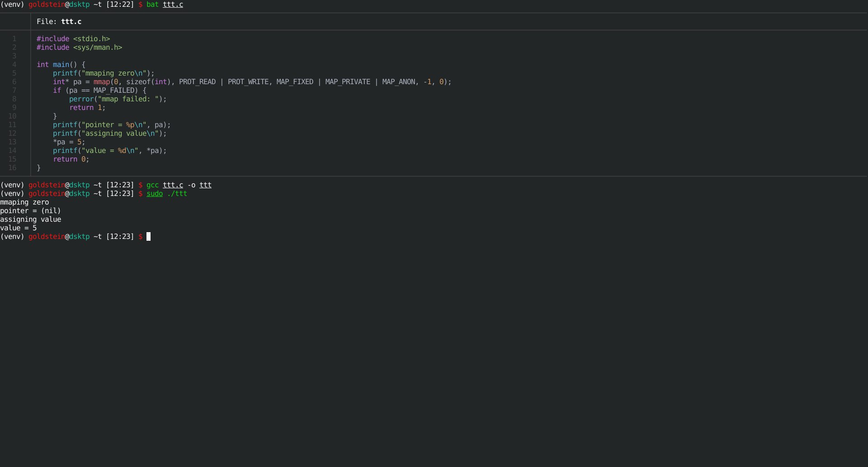The height and width of the screenshot is (467, 868).
Task: Click '#include <sys/mman.h>' on line 2
Action: (79, 48)
